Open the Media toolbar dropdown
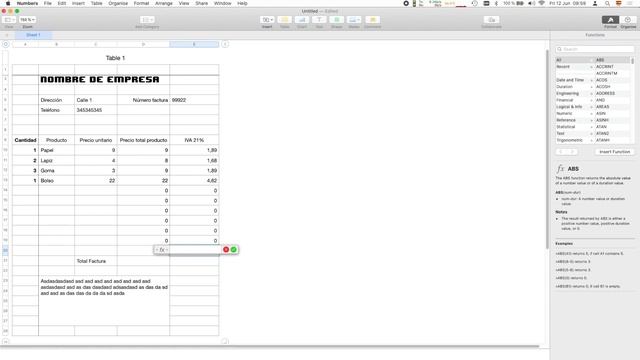 354,20
